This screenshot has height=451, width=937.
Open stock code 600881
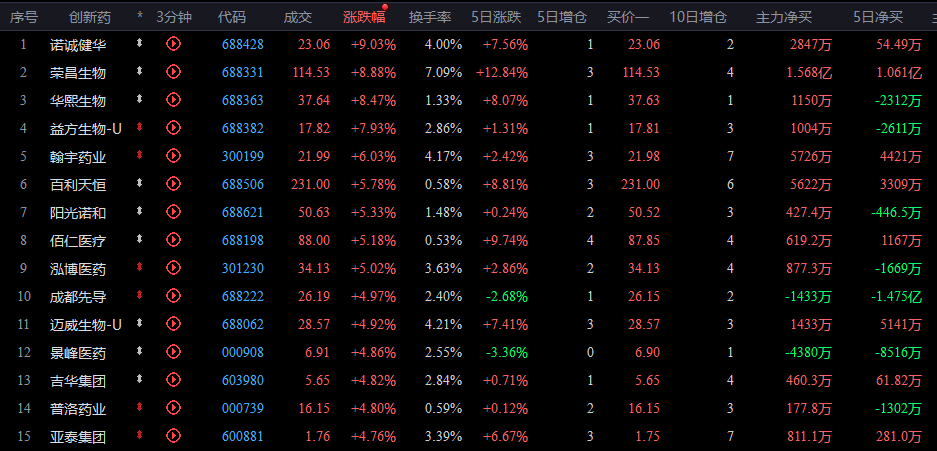point(243,437)
